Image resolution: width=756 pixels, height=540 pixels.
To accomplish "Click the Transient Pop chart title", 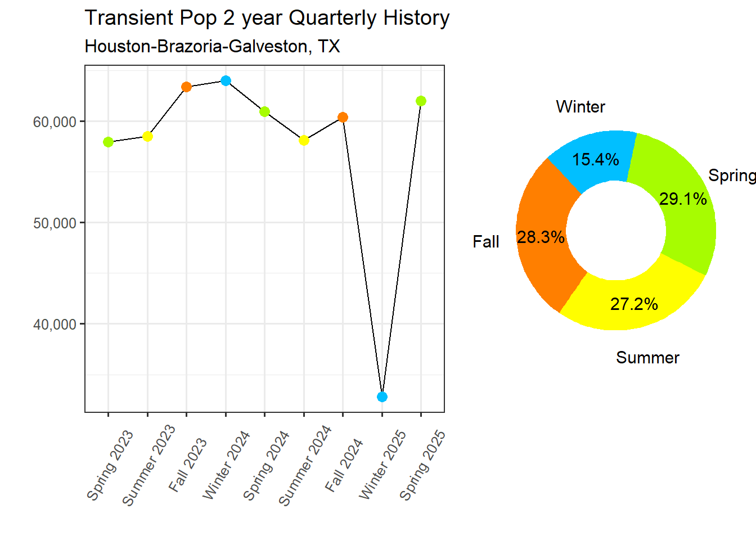I will (267, 18).
